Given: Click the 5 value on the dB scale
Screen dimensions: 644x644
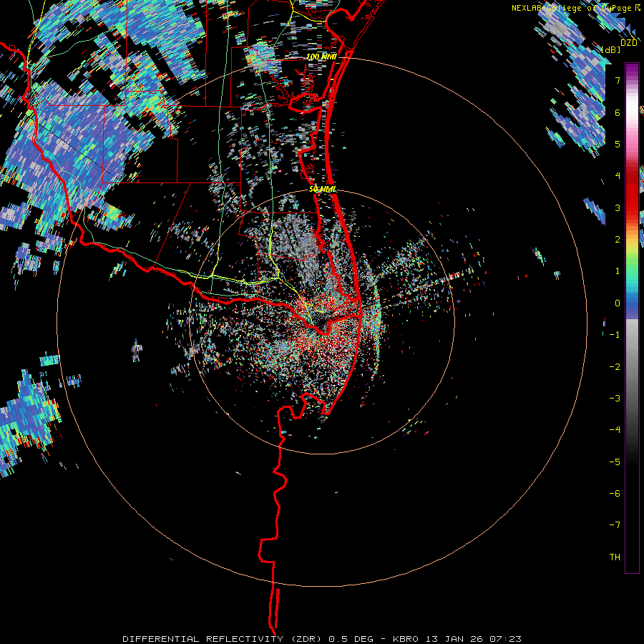Looking at the screenshot, I should (x=618, y=144).
